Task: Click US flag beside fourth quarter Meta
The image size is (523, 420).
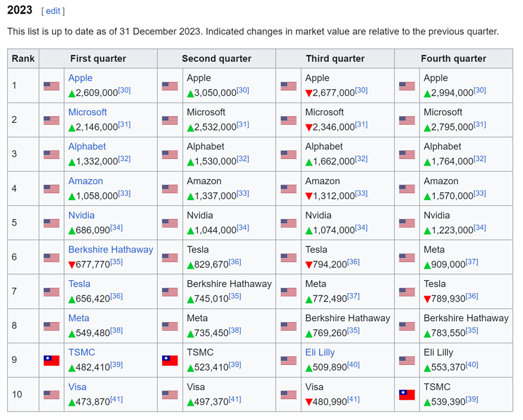Action: (x=407, y=257)
